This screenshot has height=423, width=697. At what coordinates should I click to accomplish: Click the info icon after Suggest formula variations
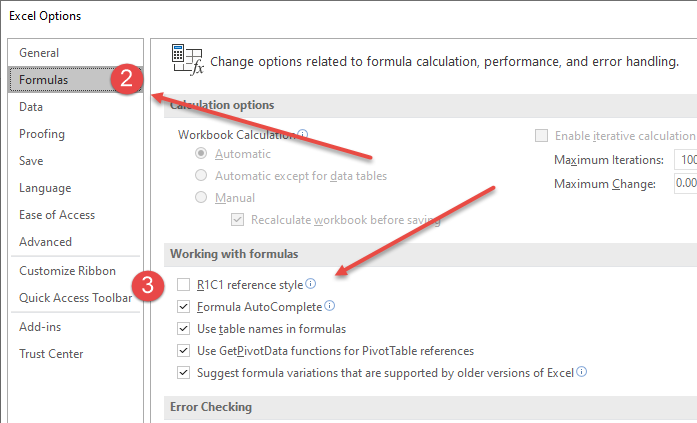pos(581,371)
